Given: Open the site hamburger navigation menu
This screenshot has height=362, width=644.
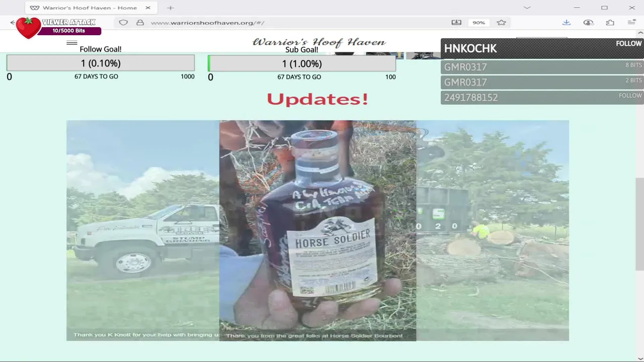Looking at the screenshot, I should click(x=72, y=43).
